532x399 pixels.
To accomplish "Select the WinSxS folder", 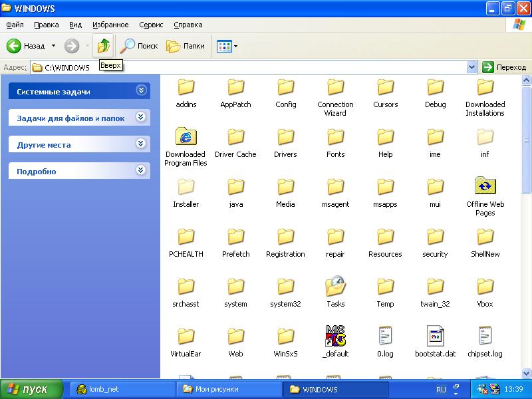I will click(285, 342).
